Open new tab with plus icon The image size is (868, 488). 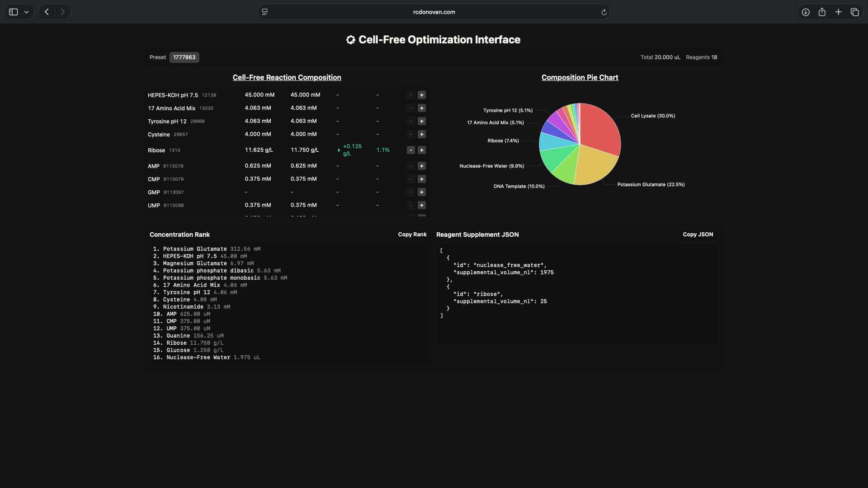(838, 12)
